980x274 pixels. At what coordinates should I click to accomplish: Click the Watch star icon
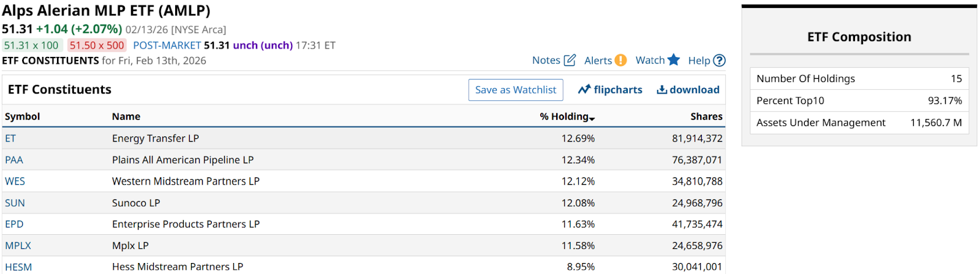674,59
